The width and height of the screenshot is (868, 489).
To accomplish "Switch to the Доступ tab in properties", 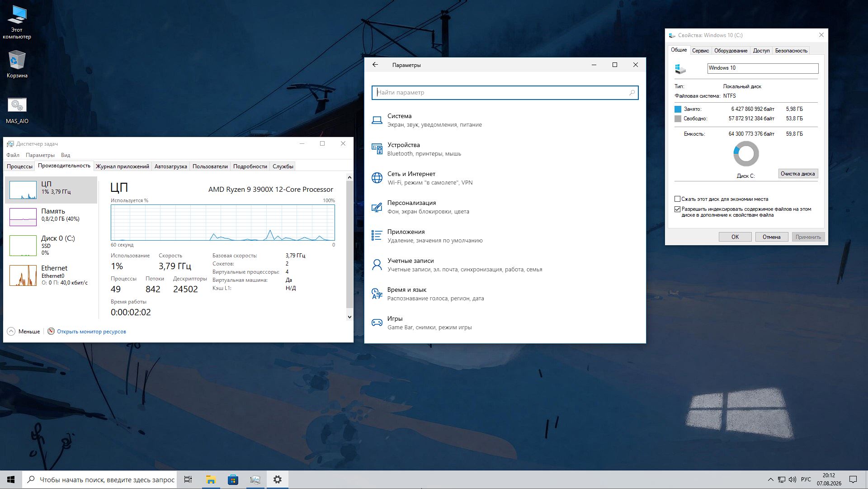I will [x=761, y=51].
